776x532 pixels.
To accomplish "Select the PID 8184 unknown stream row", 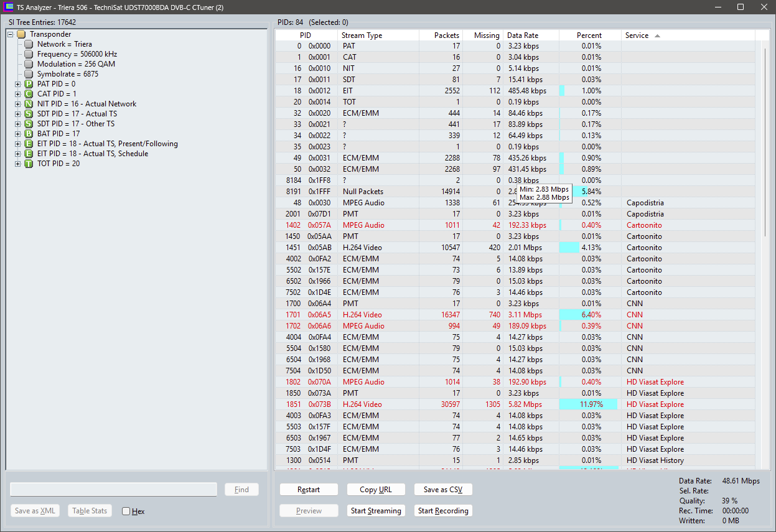I will [x=515, y=180].
